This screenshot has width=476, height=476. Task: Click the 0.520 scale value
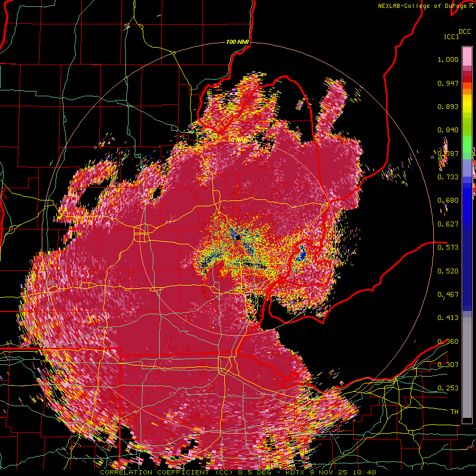pos(448,271)
